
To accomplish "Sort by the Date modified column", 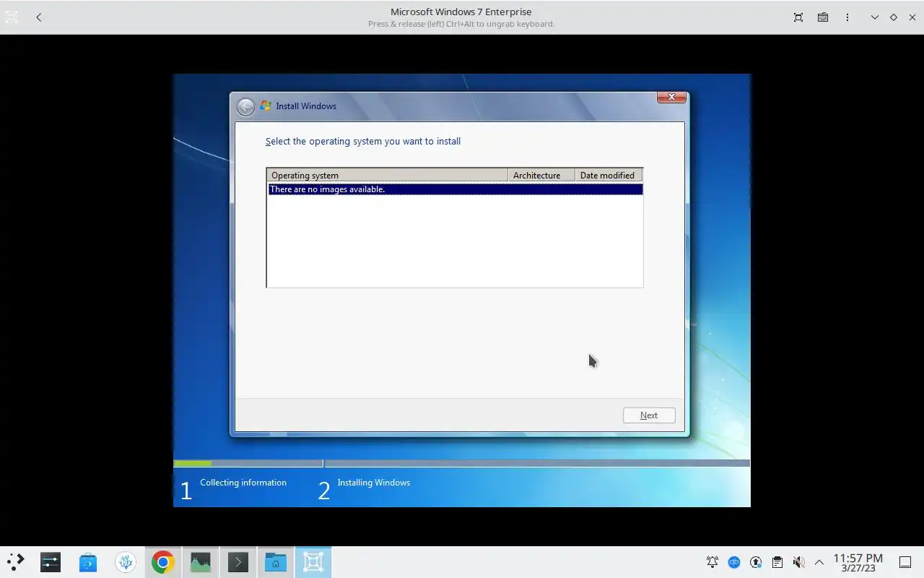I will click(609, 175).
